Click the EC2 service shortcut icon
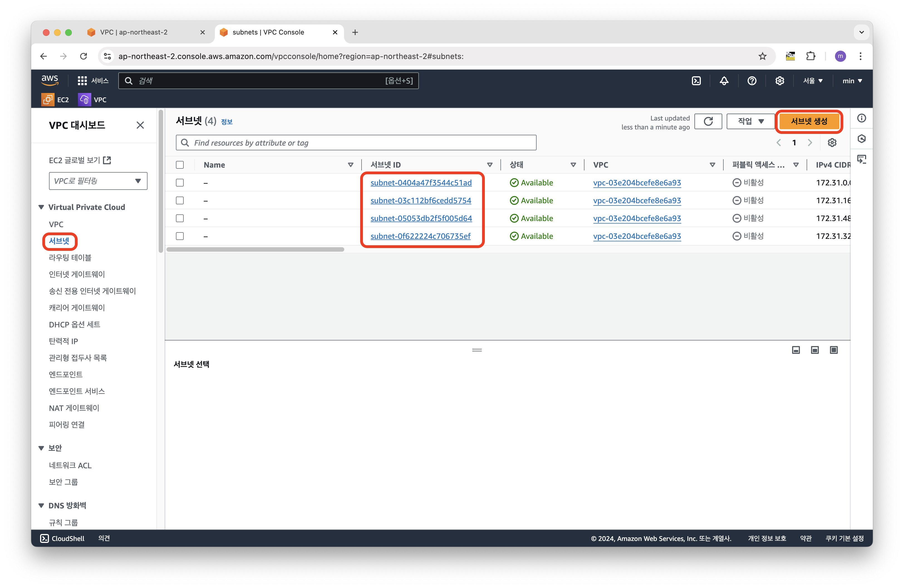The width and height of the screenshot is (904, 588). (x=48, y=99)
